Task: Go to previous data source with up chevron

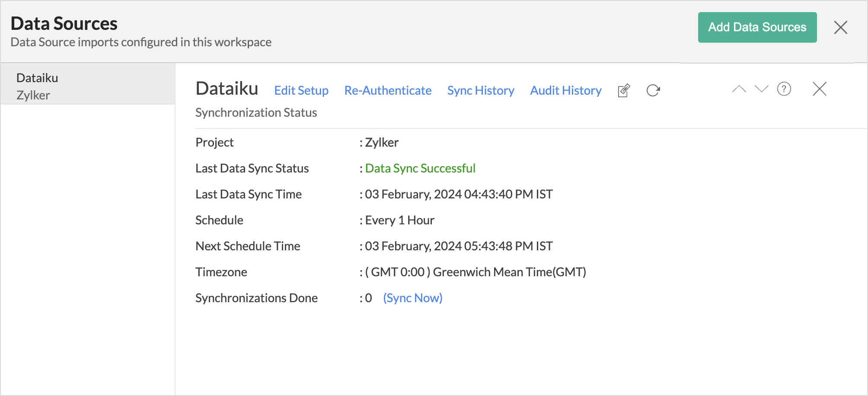Action: (x=739, y=89)
